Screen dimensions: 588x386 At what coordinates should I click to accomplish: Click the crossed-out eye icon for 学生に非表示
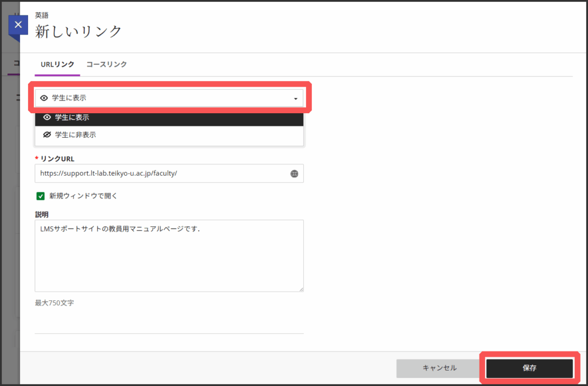click(x=47, y=136)
